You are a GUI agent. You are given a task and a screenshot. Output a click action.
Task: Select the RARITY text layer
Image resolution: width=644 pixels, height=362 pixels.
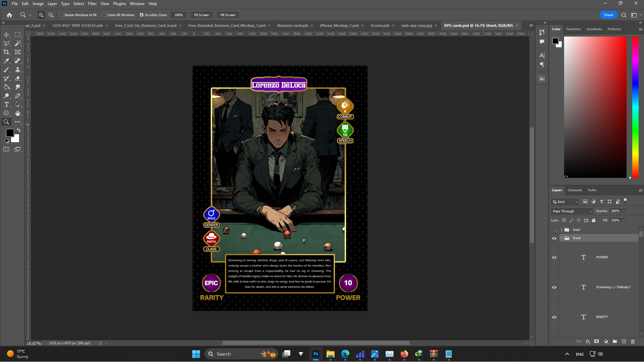tap(602, 317)
